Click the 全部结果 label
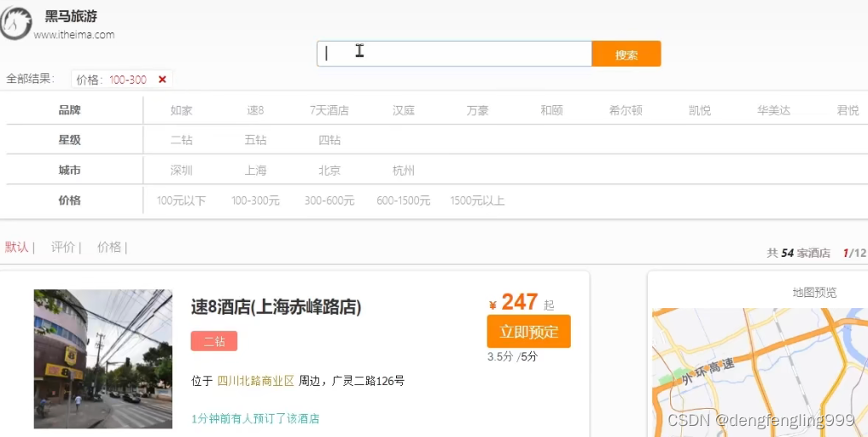Viewport: 868px width, 437px height. pos(31,79)
